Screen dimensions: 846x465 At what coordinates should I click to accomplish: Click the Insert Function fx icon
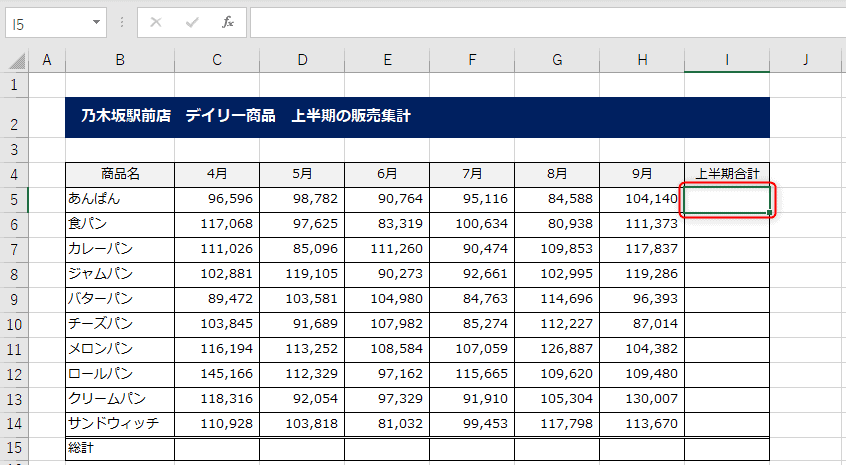coord(228,22)
